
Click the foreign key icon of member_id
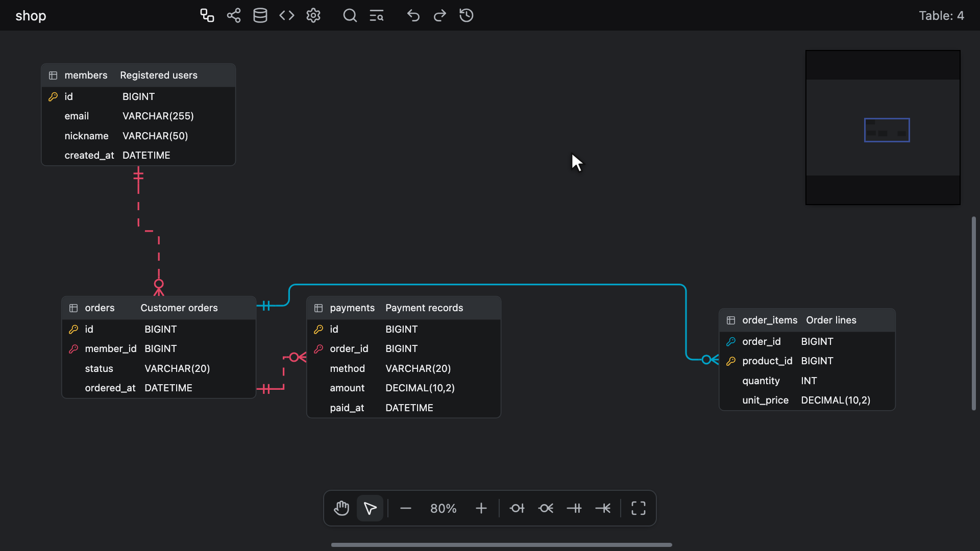(73, 349)
